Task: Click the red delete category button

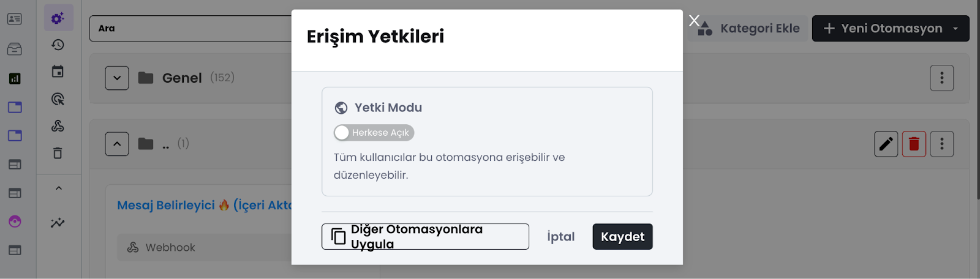Action: point(914,144)
